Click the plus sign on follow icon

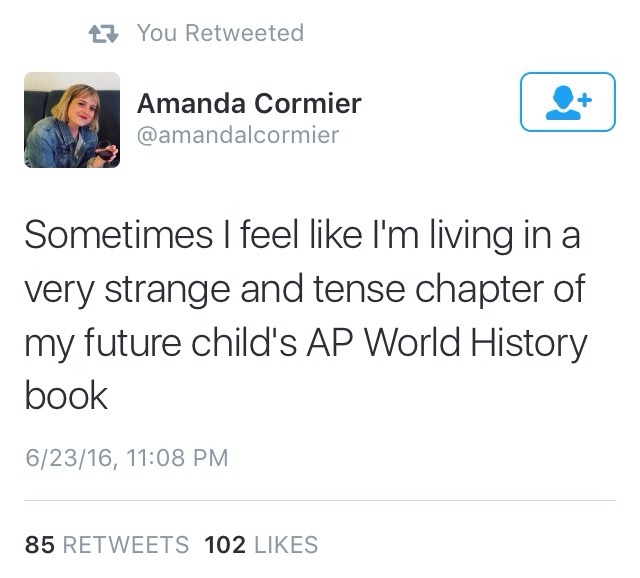point(584,100)
